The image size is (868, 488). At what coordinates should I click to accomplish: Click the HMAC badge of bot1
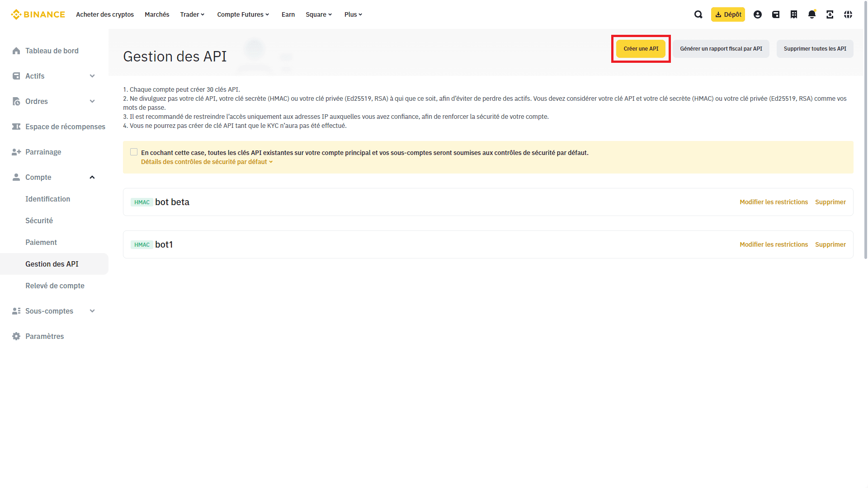pos(142,245)
